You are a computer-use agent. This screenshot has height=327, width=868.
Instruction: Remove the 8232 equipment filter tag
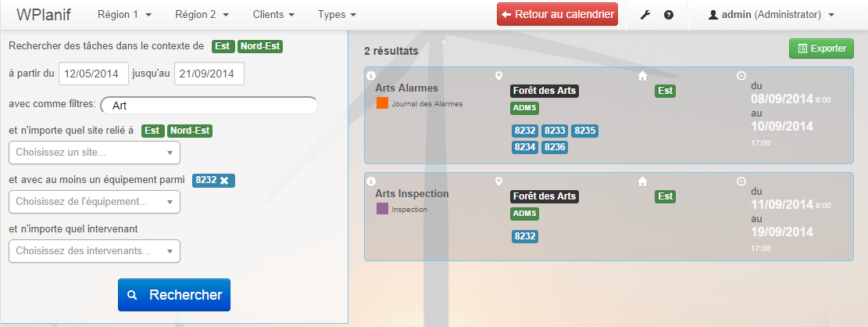224,181
